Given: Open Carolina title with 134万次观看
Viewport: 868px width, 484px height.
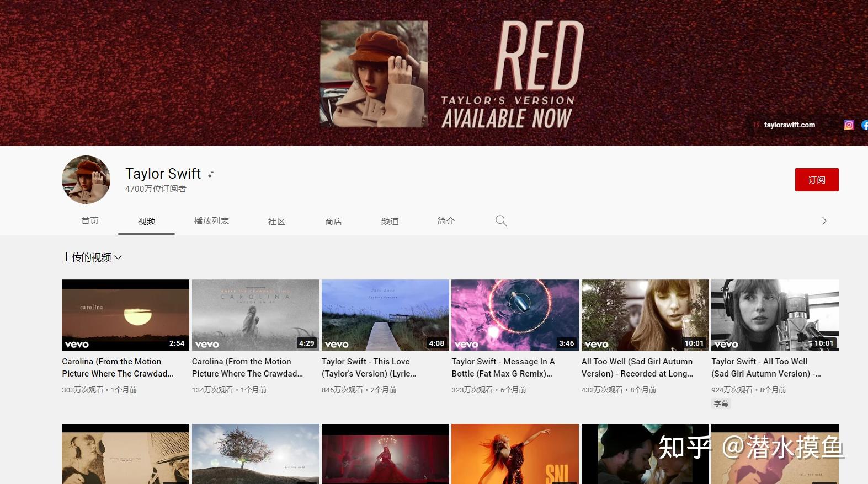Looking at the screenshot, I should pos(247,368).
